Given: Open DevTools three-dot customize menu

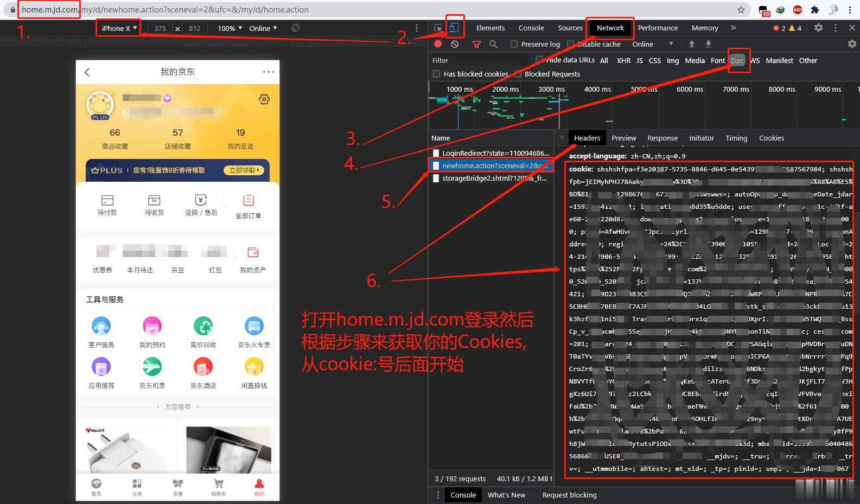Looking at the screenshot, I should pos(836,28).
